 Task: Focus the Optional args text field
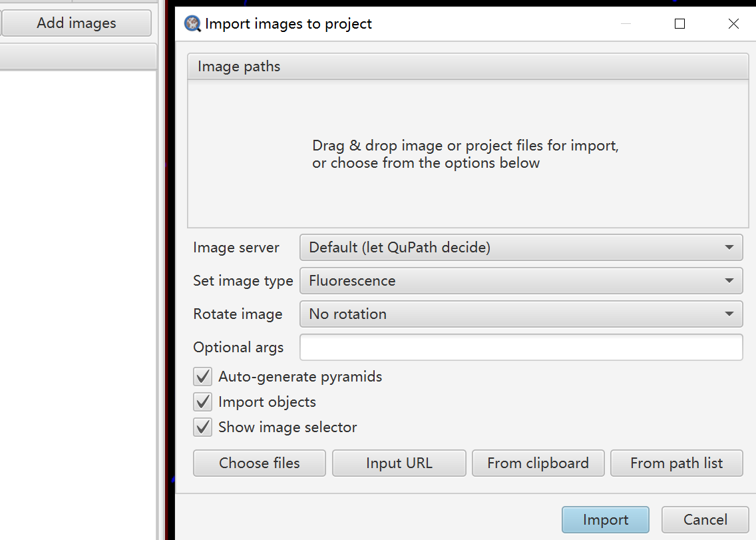pos(521,348)
